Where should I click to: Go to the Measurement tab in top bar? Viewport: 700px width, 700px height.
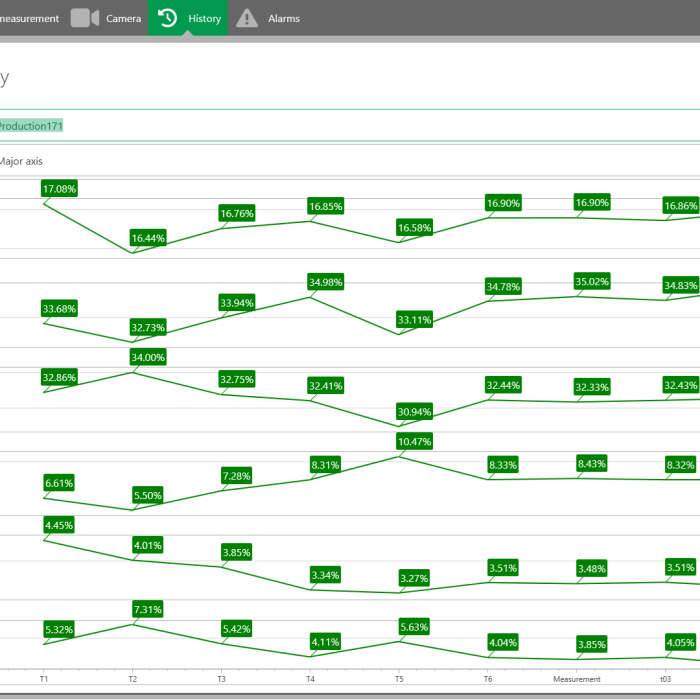pos(29,18)
